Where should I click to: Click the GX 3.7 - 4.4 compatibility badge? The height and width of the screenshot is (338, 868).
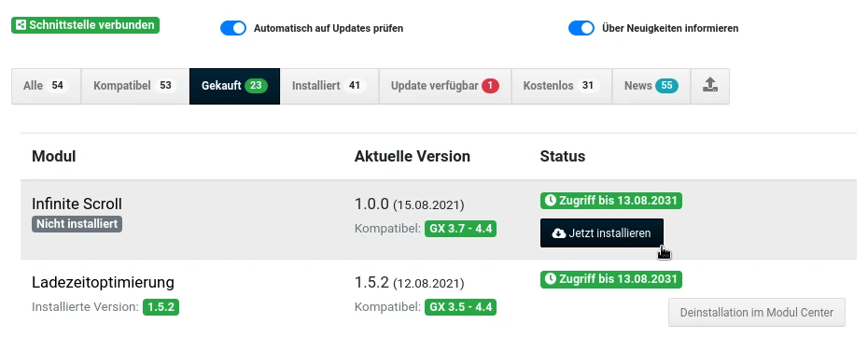[x=460, y=228]
